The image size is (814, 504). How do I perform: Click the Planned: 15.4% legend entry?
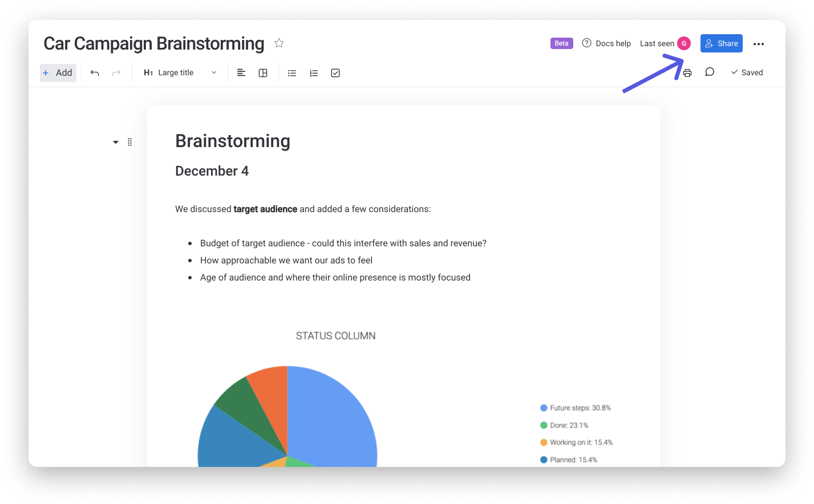click(x=569, y=460)
